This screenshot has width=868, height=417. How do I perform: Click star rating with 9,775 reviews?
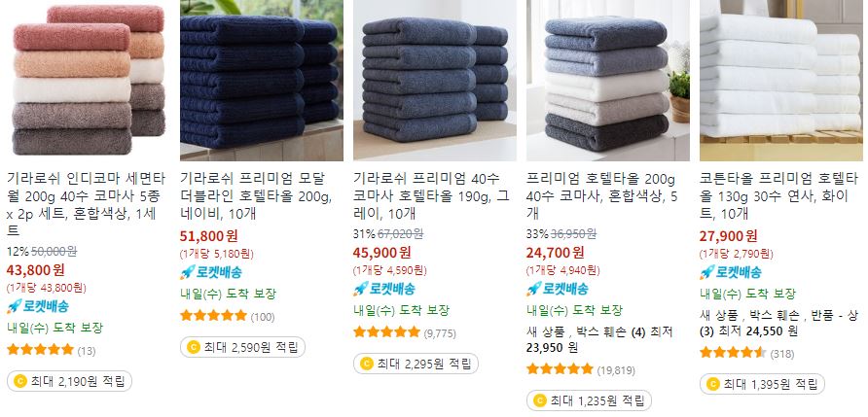click(404, 333)
